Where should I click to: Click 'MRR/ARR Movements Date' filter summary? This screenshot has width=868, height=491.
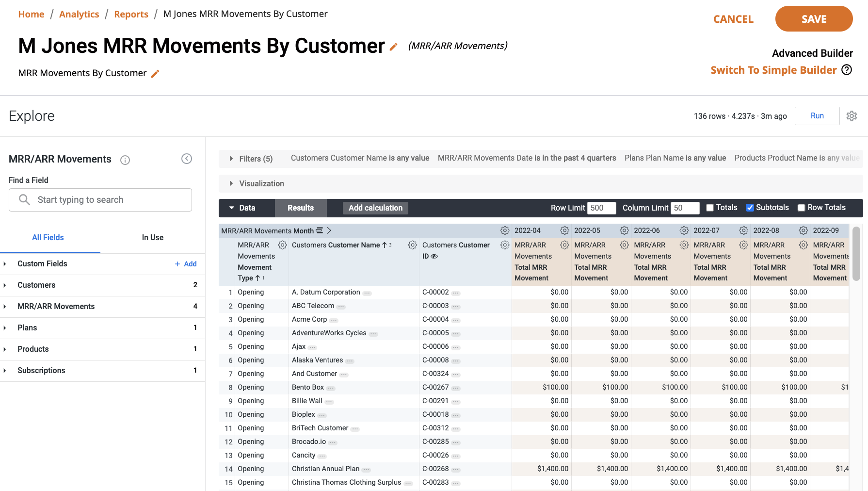pyautogui.click(x=527, y=158)
